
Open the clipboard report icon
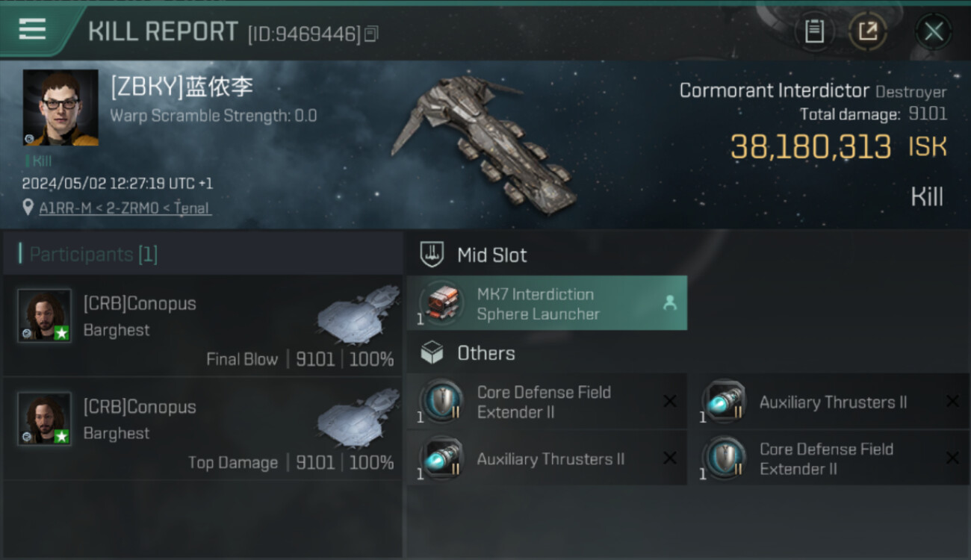tap(814, 31)
